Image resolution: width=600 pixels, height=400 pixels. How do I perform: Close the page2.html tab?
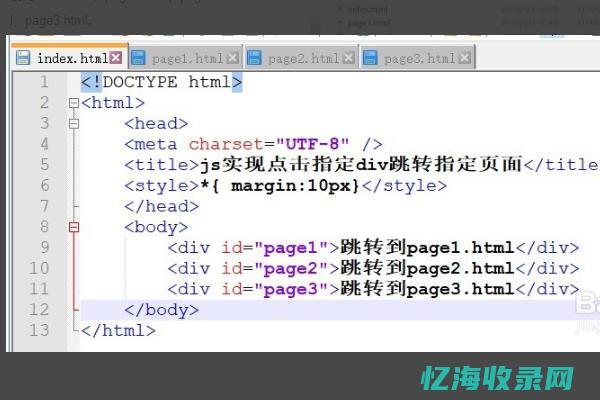point(349,58)
